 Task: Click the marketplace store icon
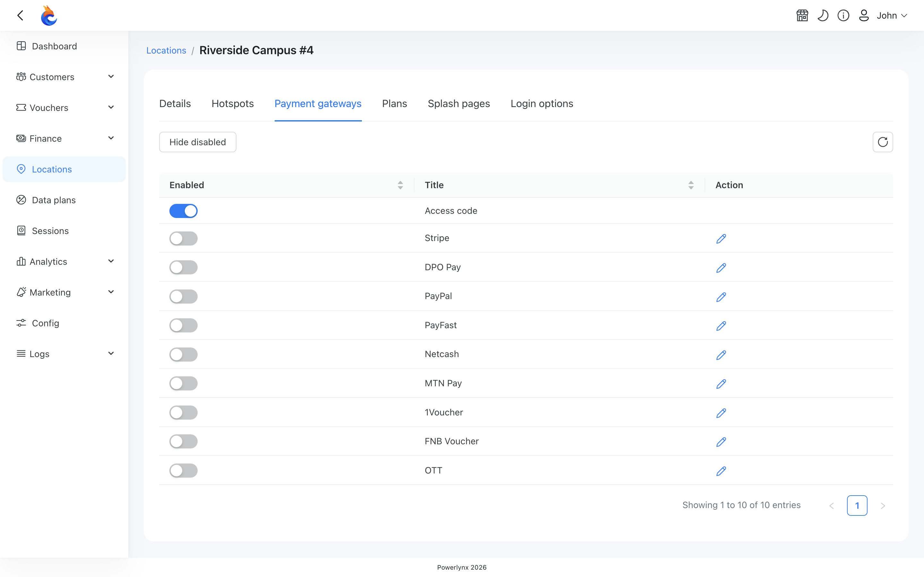(x=802, y=16)
